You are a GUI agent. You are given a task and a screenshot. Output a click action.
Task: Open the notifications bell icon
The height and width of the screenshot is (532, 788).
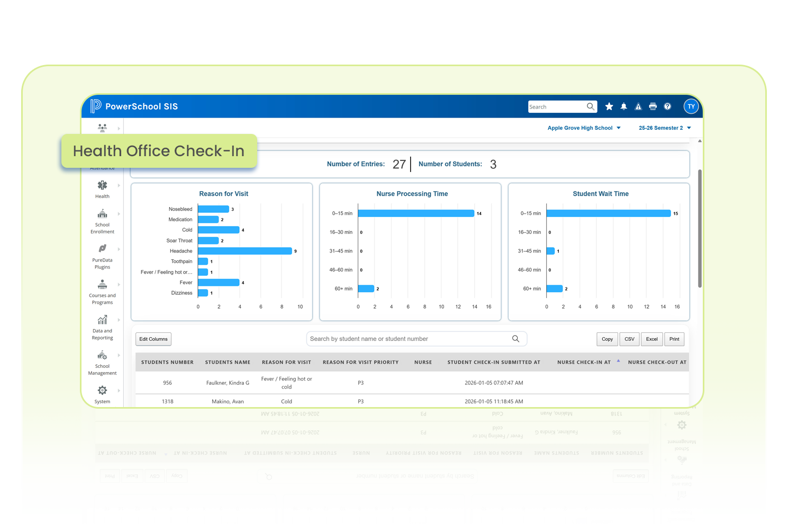click(624, 106)
